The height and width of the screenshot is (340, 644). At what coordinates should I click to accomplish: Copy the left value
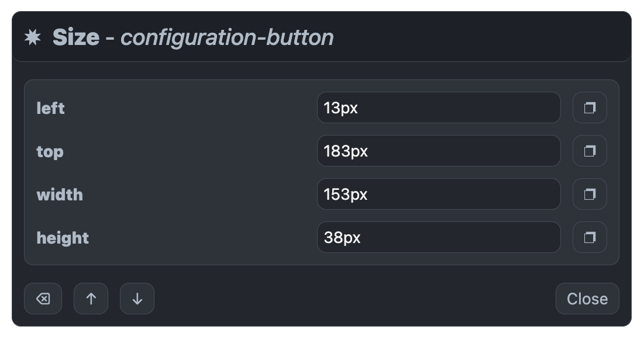(x=590, y=108)
